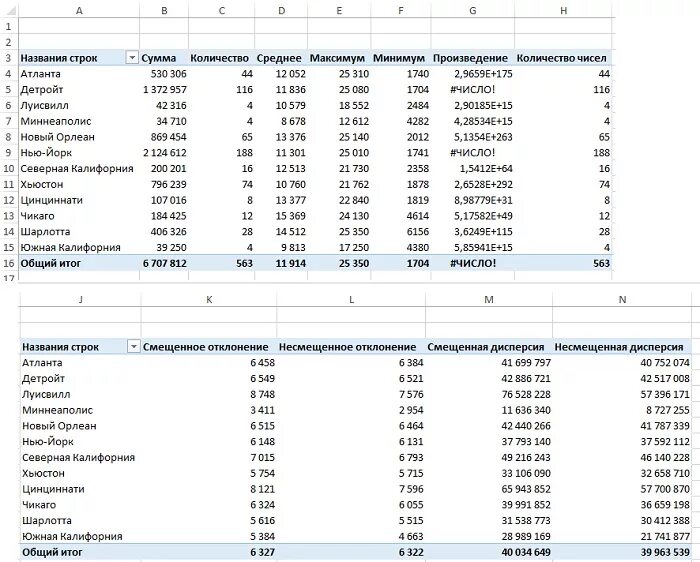The width and height of the screenshot is (700, 562).
Task: Select row 3 header
Action: (x=8, y=58)
